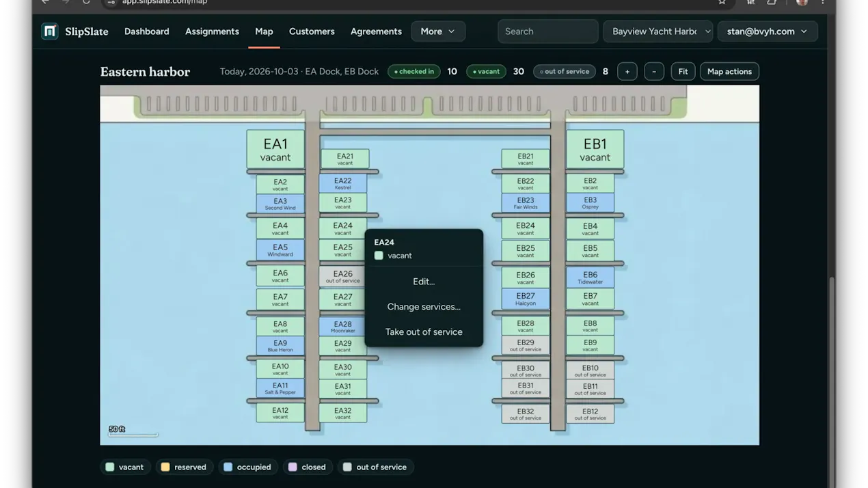Open the Assignments tab

[x=212, y=31]
